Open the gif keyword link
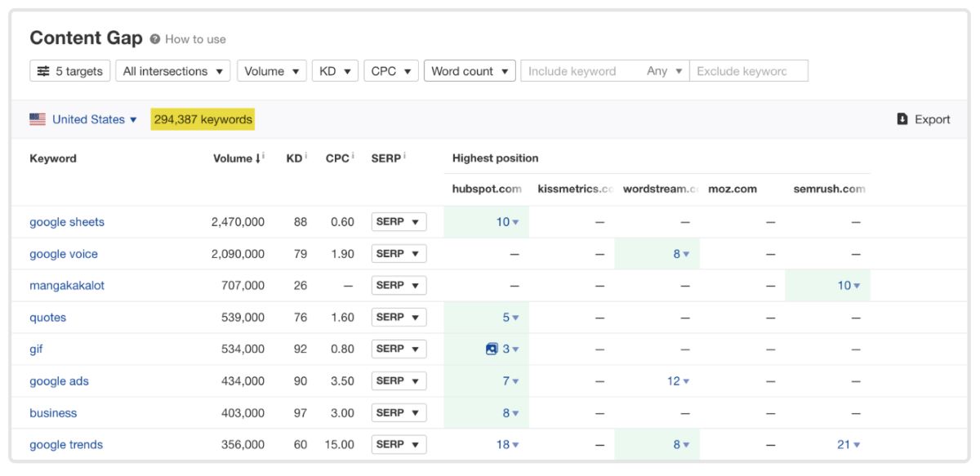Image resolution: width=980 pixels, height=476 pixels. coord(36,349)
